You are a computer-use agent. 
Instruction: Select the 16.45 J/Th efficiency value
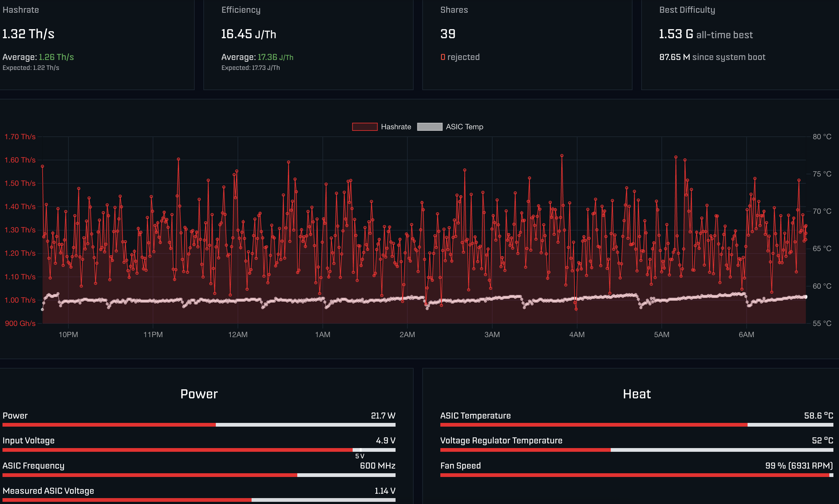tap(248, 34)
